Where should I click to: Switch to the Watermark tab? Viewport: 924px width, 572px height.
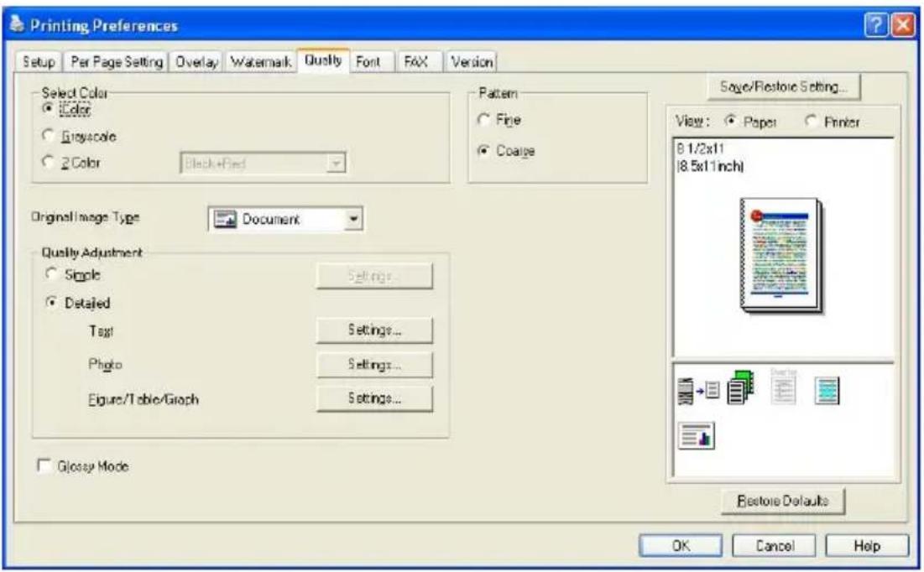tap(260, 61)
